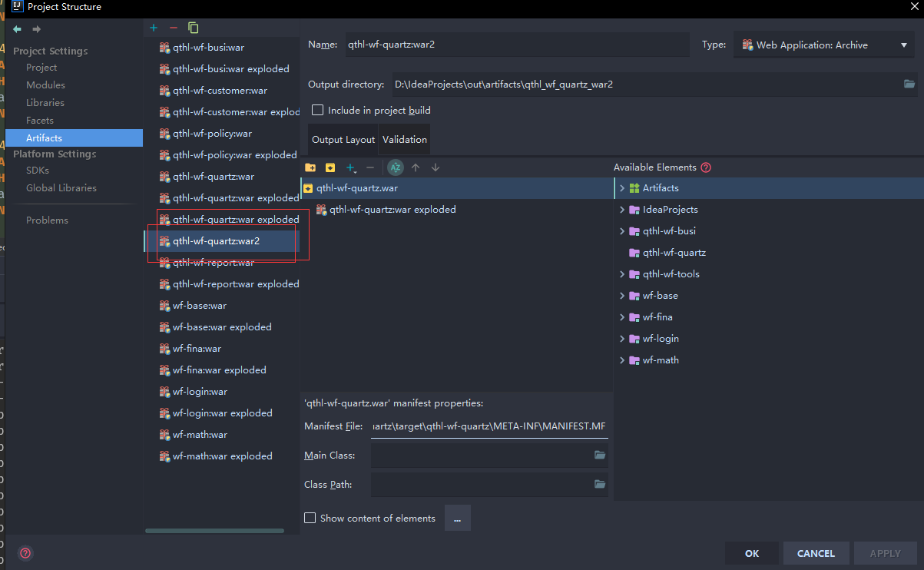Switch to the Output Layout tab
This screenshot has height=570, width=924.
343,140
